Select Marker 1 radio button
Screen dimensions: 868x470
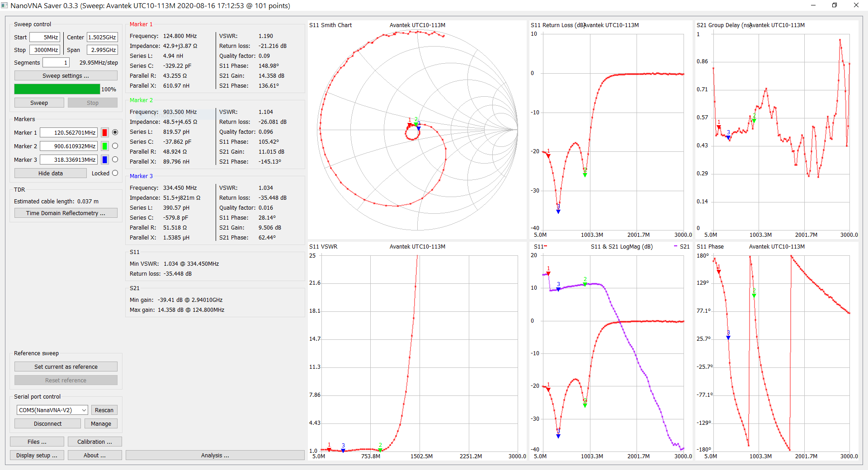tap(115, 132)
